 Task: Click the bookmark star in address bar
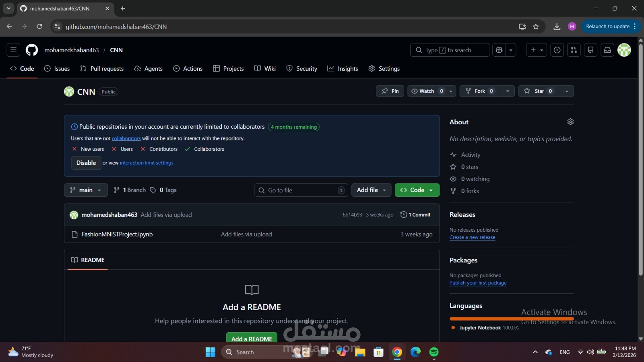(536, 27)
